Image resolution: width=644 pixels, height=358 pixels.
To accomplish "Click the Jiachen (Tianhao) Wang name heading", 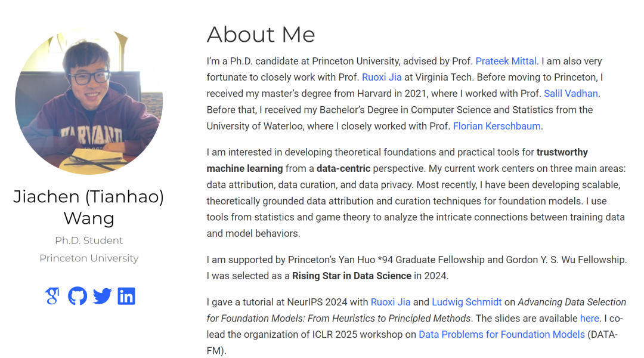I will pos(89,206).
